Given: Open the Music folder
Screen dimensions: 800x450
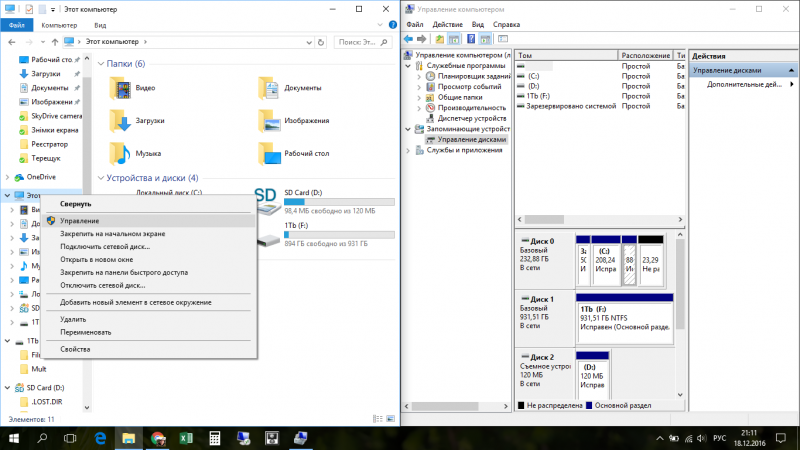Looking at the screenshot, I should (121, 154).
